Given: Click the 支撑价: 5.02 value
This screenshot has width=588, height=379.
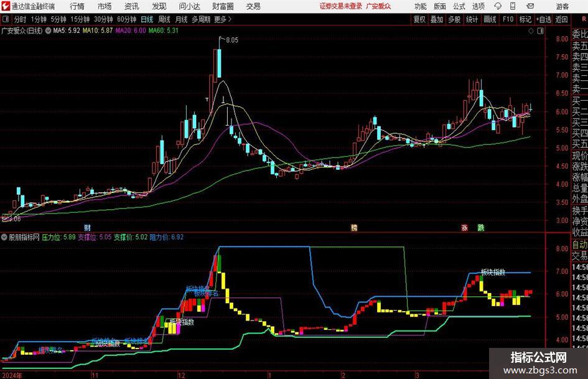Looking at the screenshot, I should (131, 237).
